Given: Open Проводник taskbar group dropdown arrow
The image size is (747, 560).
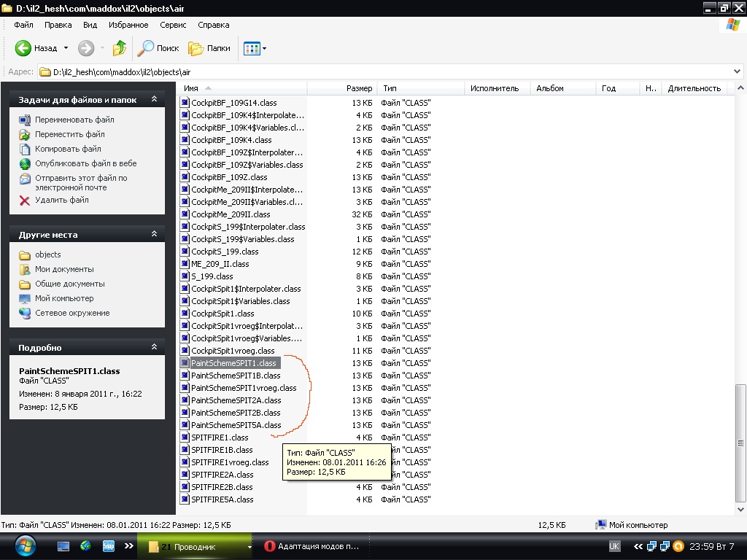Looking at the screenshot, I should pyautogui.click(x=249, y=547).
